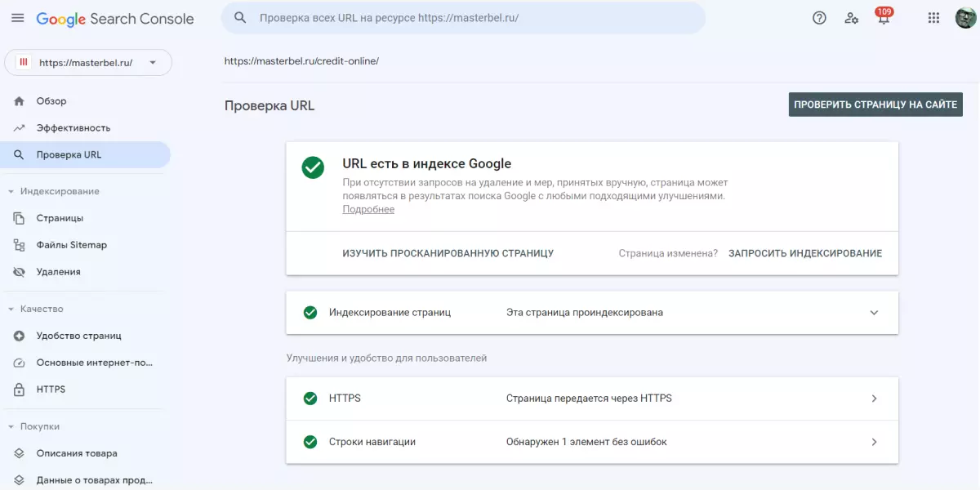The height and width of the screenshot is (490, 980).
Task: Click the Основные интернет-показатели gauge icon
Action: coord(19,363)
